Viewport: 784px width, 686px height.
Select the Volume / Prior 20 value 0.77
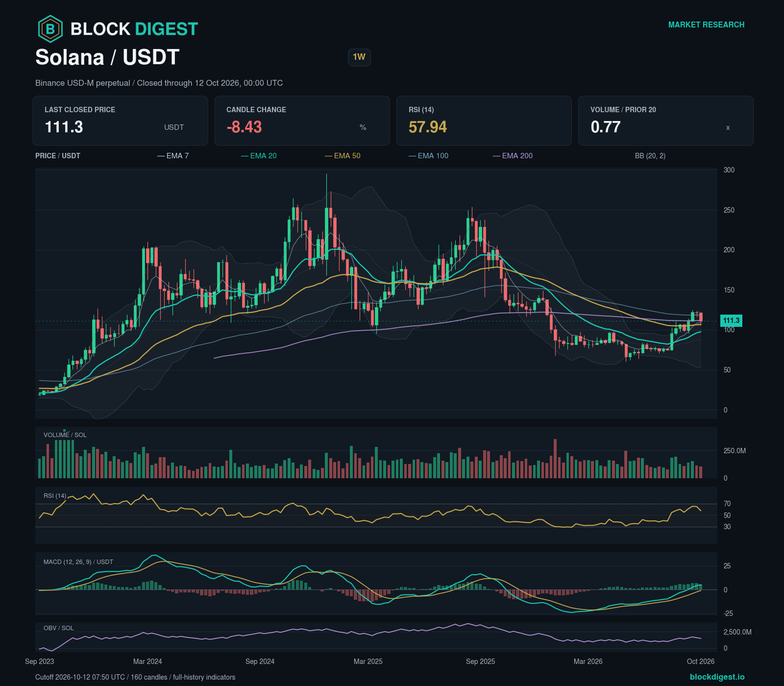click(606, 127)
